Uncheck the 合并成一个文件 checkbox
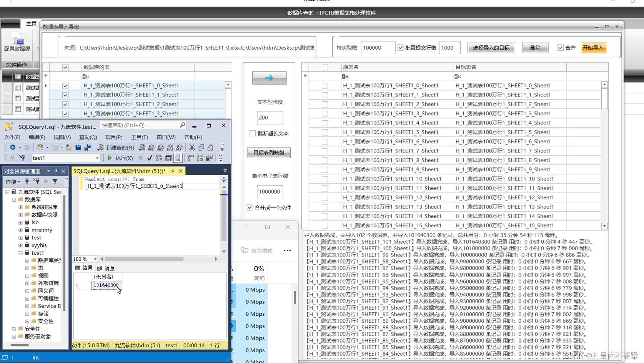 click(250, 207)
